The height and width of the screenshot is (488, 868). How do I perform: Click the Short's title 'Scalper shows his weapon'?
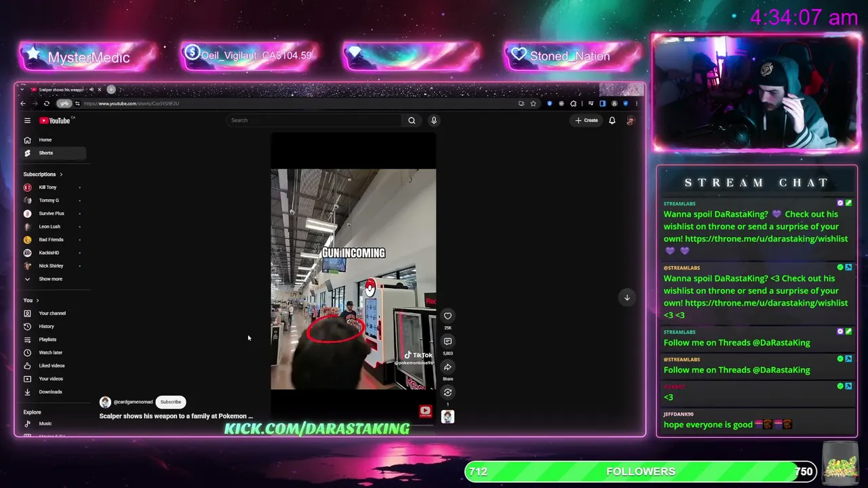click(176, 416)
